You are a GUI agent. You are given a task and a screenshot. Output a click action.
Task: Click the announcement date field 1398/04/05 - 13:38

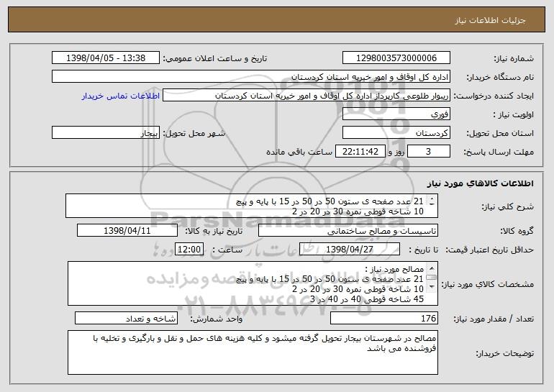pos(106,58)
